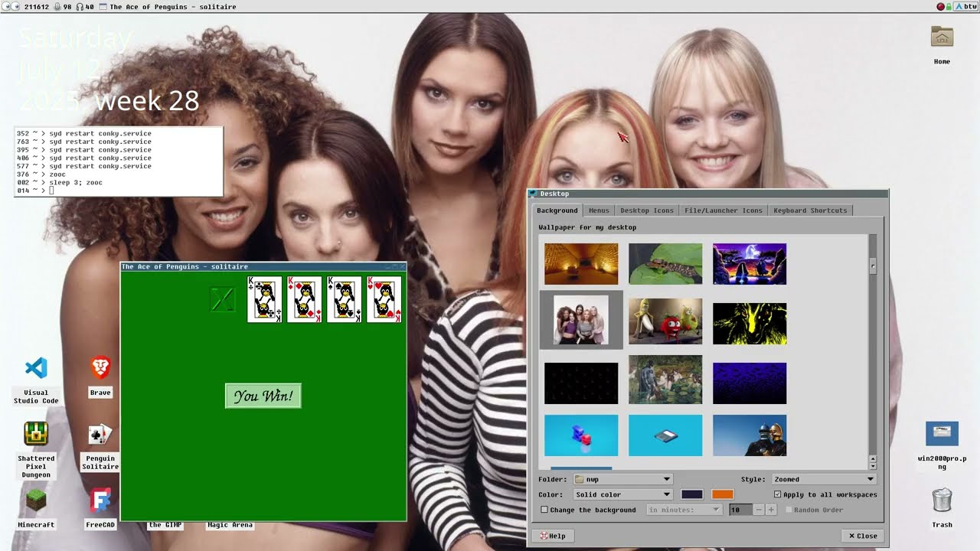Select the lizard on leaf wallpaper
Viewport: 980px width, 551px height.
(665, 264)
